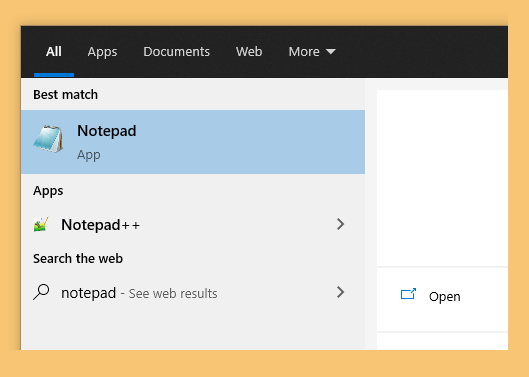The height and width of the screenshot is (377, 529).
Task: Open the Web search tab
Action: coord(249,52)
